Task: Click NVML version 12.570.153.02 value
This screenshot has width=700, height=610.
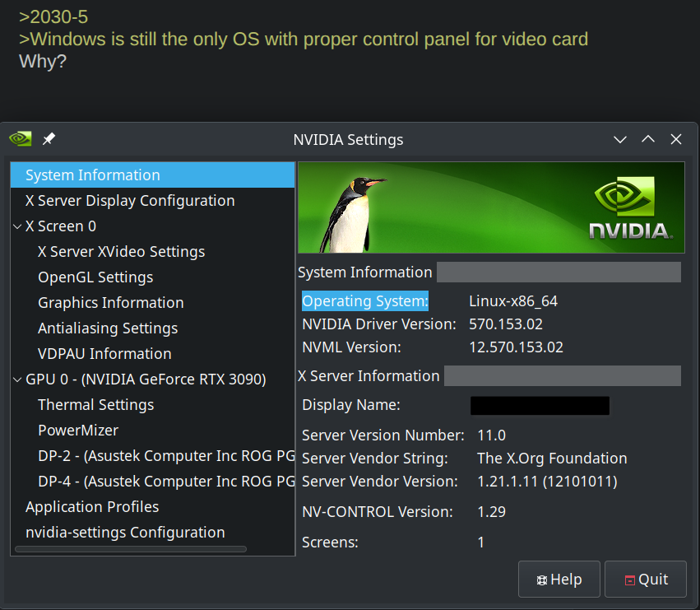Action: point(516,347)
